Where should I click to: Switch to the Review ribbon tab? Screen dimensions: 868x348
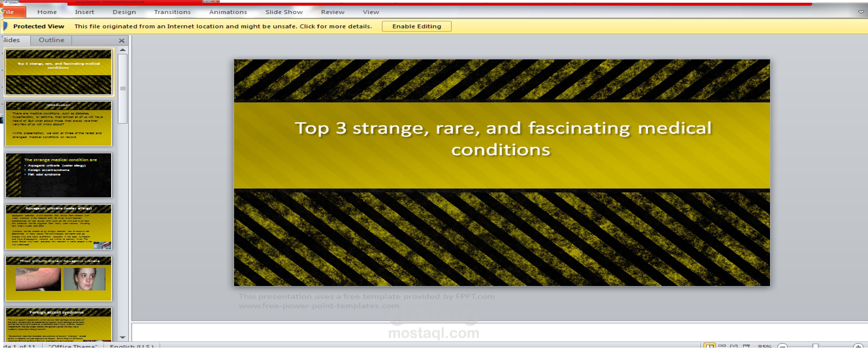332,12
